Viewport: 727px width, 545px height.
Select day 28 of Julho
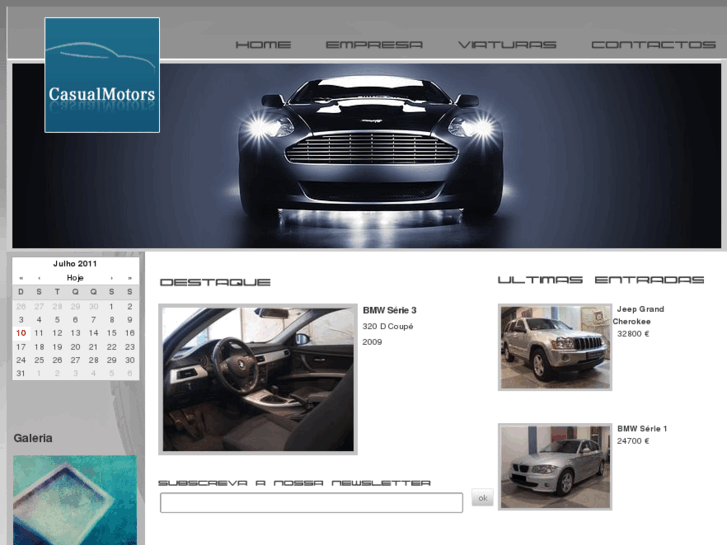pyautogui.click(x=94, y=360)
